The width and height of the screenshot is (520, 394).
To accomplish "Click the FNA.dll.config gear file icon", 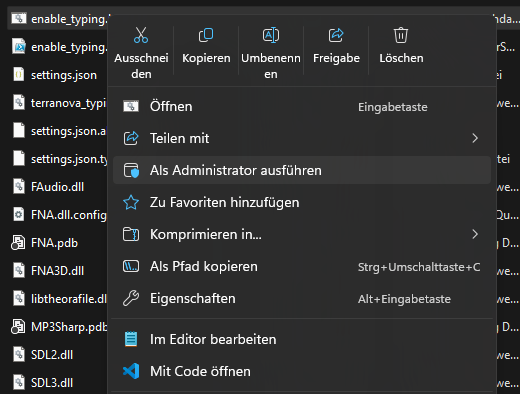I will [19, 214].
